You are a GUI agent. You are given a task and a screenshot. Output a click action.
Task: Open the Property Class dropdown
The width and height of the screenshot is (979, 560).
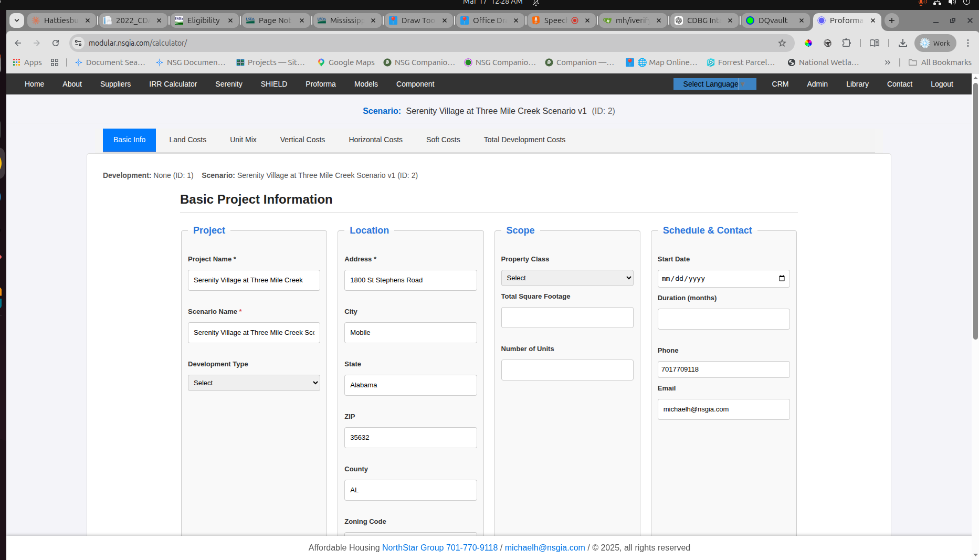click(x=567, y=278)
